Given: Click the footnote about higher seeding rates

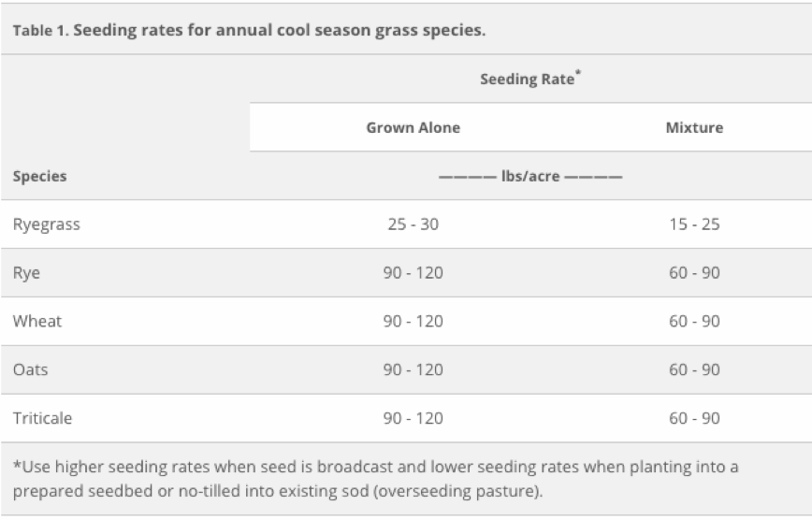Looking at the screenshot, I should pyautogui.click(x=375, y=479).
